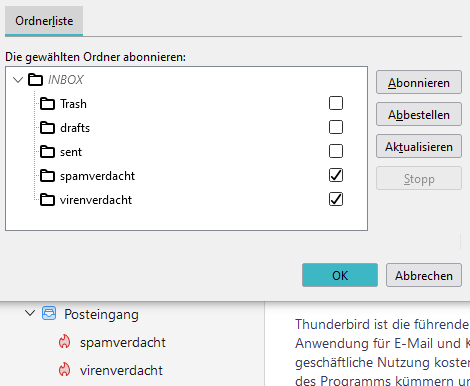The image size is (470, 386).
Task: Tick the sent folder checkbox
Action: click(x=336, y=151)
